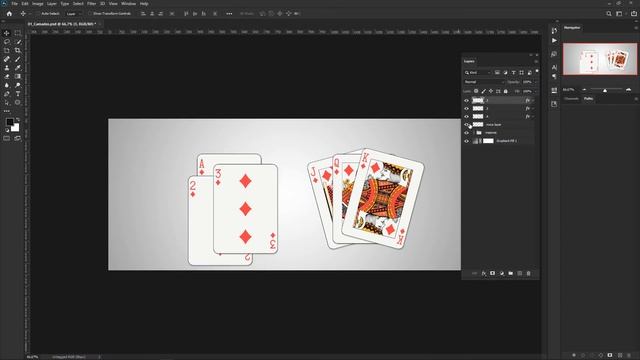Select the Move tool in toolbox
640x360 pixels.
point(7,33)
